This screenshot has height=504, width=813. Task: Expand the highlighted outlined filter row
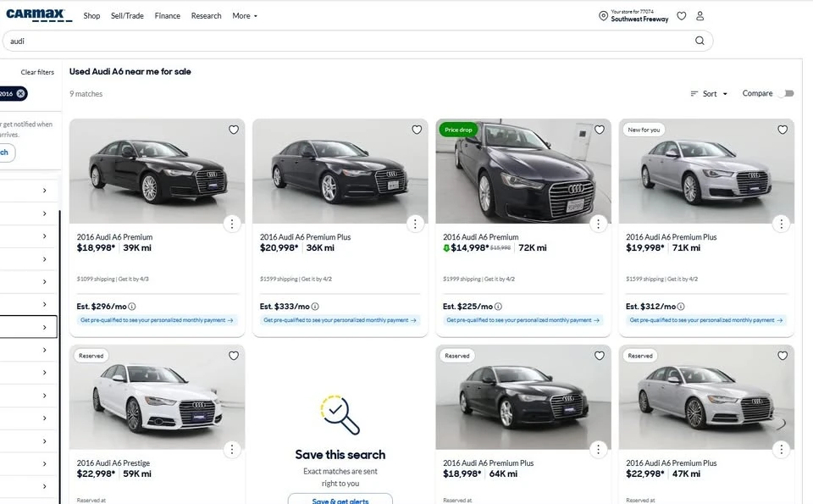click(29, 327)
